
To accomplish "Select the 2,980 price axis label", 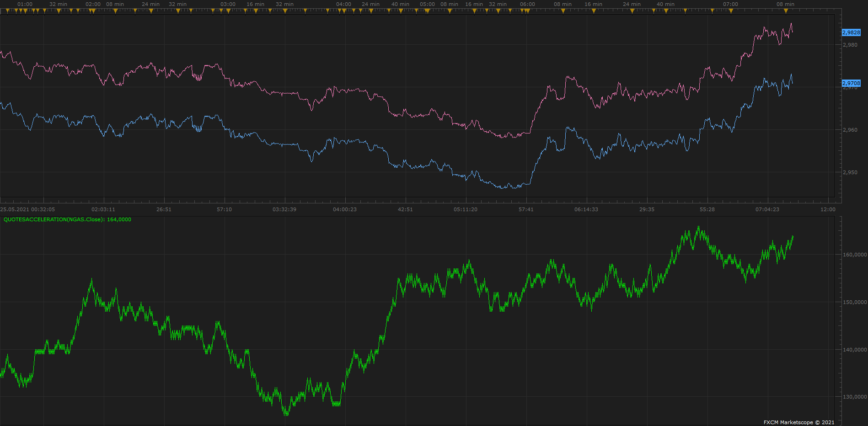I will 850,45.
